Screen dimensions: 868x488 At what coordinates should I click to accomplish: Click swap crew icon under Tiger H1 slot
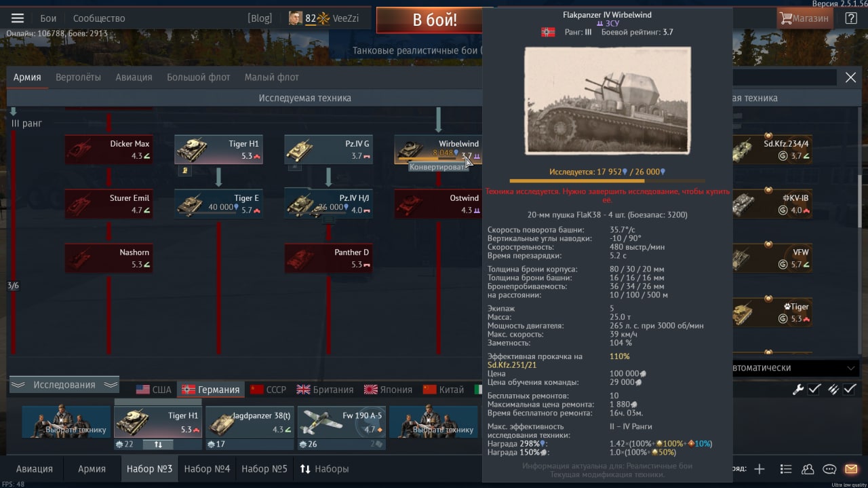point(157,445)
